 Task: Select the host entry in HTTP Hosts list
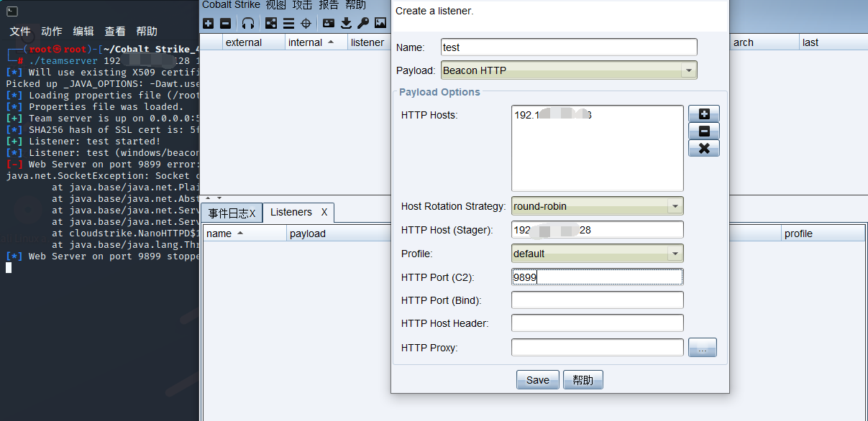[553, 115]
